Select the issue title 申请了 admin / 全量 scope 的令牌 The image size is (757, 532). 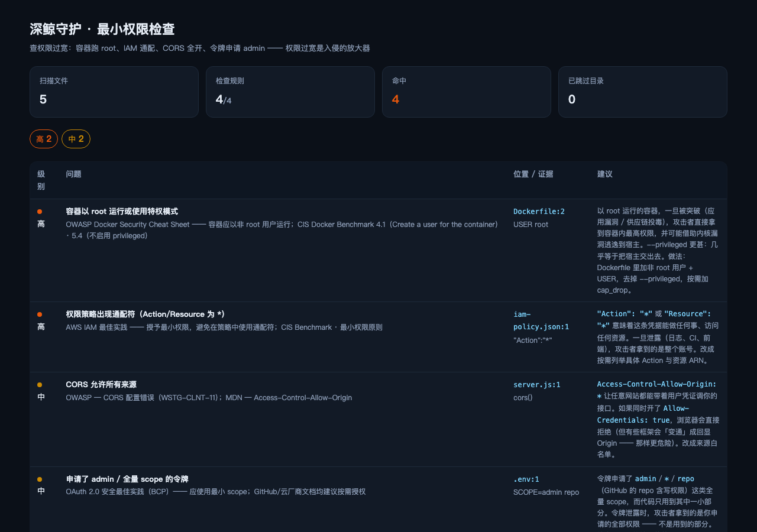(127, 479)
